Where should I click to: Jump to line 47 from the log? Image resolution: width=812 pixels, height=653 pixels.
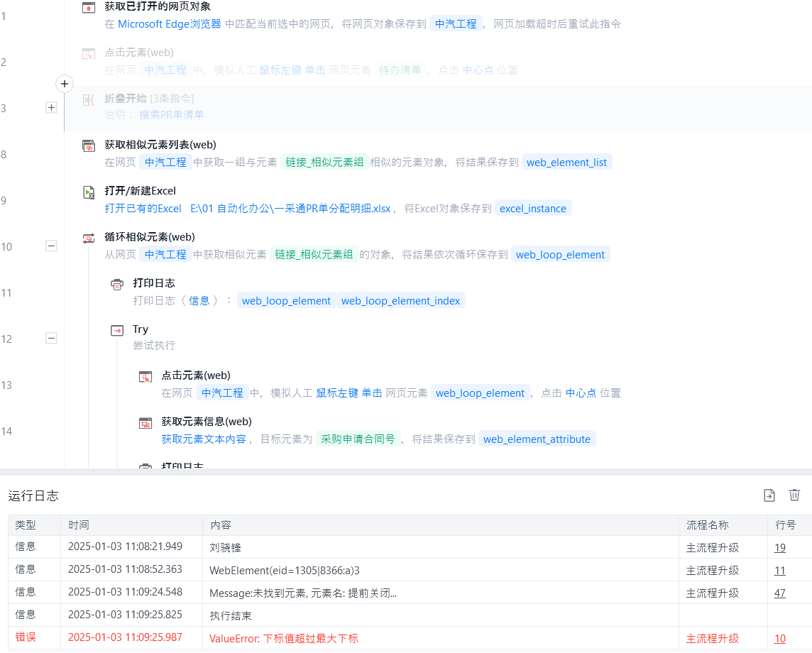[x=779, y=593]
